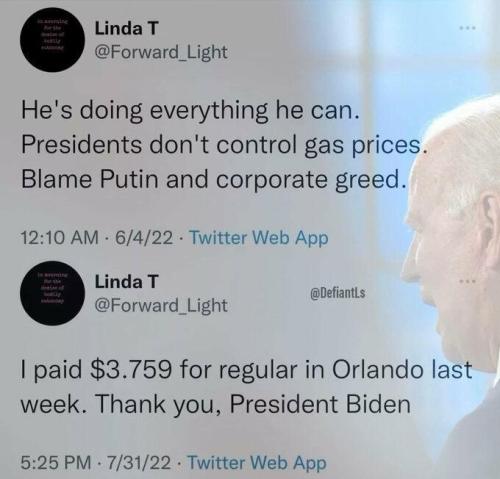The width and height of the screenshot is (500, 479).
Task: Select the "He's doing everything he can" line
Action: pyautogui.click(x=191, y=111)
